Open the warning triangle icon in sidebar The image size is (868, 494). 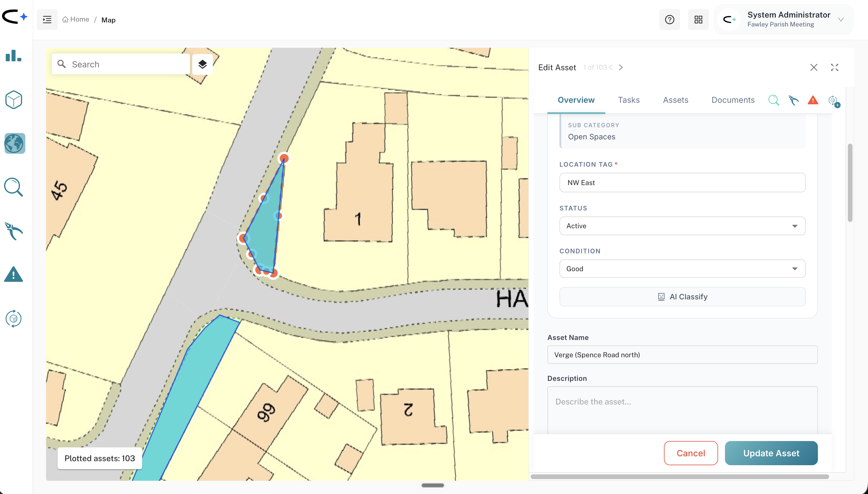(14, 274)
